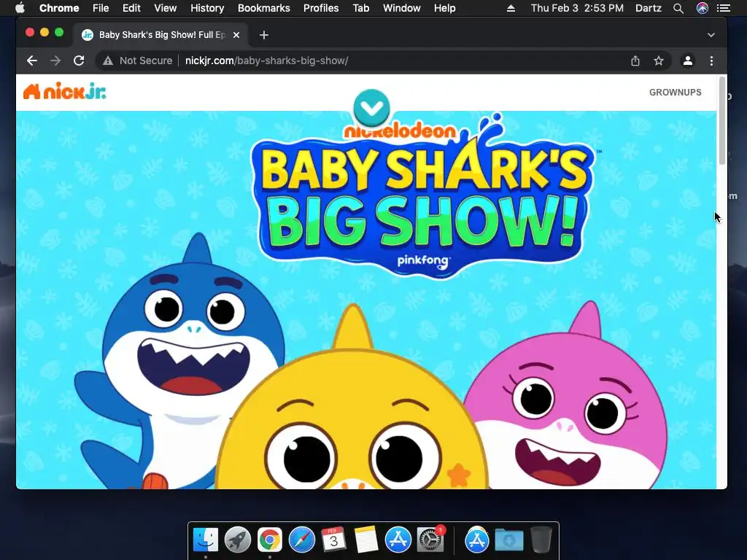Viewport: 747px width, 560px height.
Task: Open the GROWNUPS link
Action: [675, 93]
